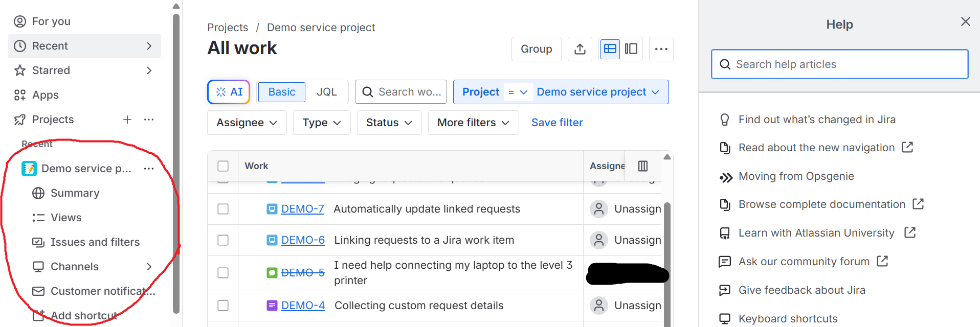Switch to list view layout icon
The height and width of the screenshot is (327, 980).
(x=610, y=49)
